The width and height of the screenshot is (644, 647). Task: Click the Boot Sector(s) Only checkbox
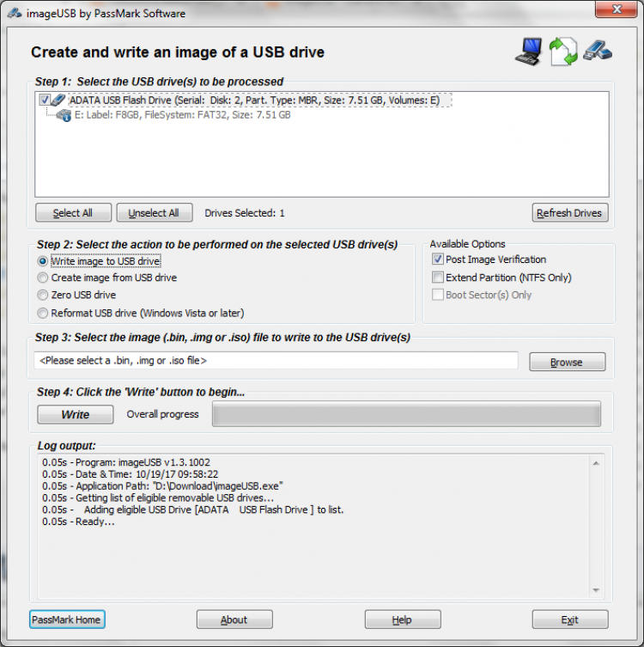[x=437, y=295]
